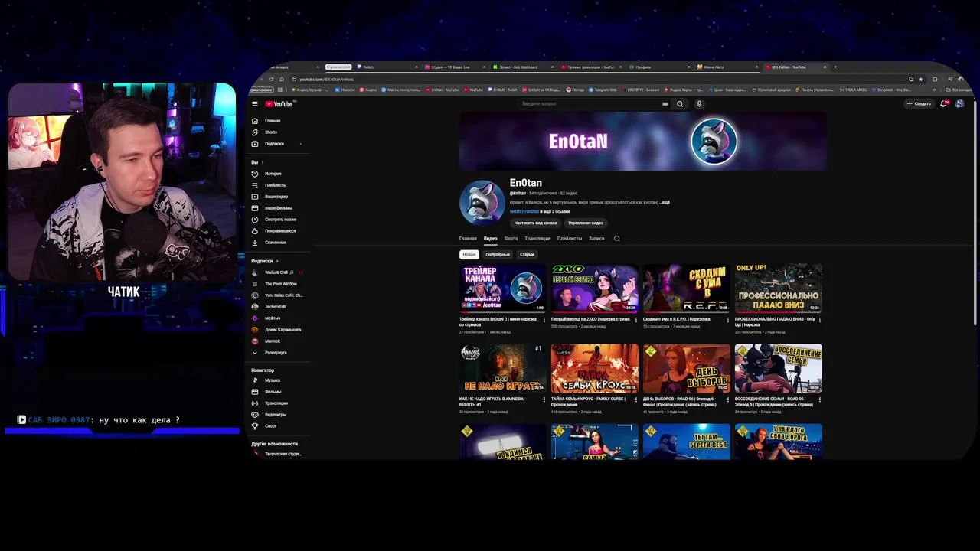Sort videos by Новые
Screen dimensions: 980x551
click(469, 254)
